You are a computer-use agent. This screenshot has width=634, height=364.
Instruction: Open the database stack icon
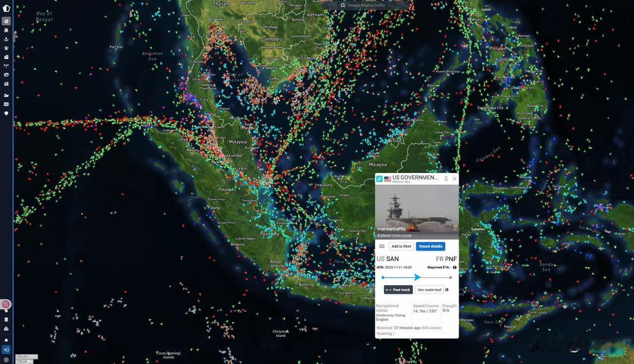6,319
